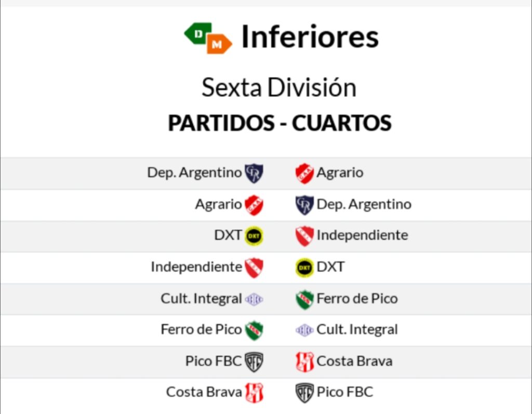Screen dimensions: 532x414
Task: Click green Ferro de Pico crest in fifth row
Action: 304,299
